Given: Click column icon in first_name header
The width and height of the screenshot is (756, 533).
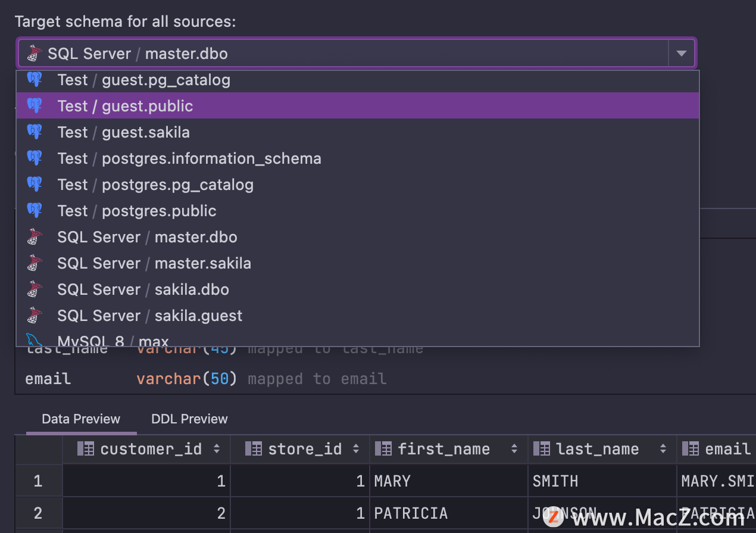Looking at the screenshot, I should [x=383, y=449].
